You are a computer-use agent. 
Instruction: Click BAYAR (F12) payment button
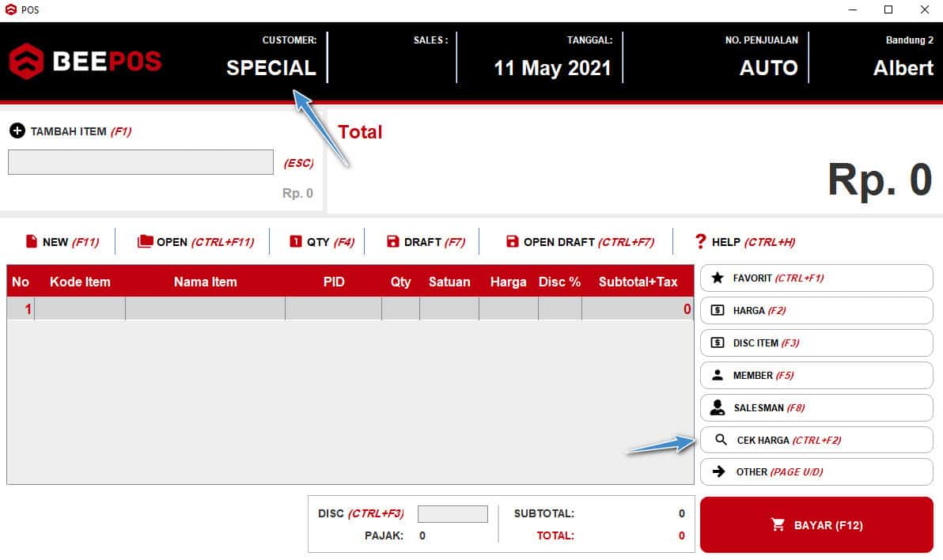coord(816,524)
